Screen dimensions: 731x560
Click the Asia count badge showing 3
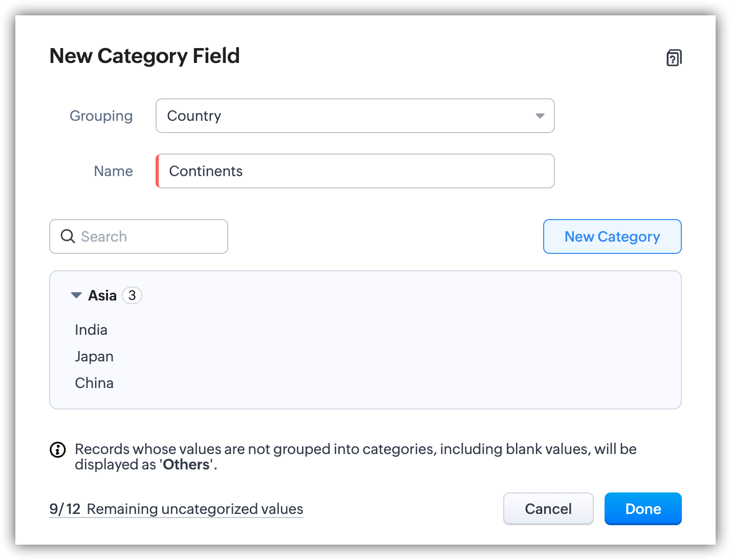pos(132,295)
